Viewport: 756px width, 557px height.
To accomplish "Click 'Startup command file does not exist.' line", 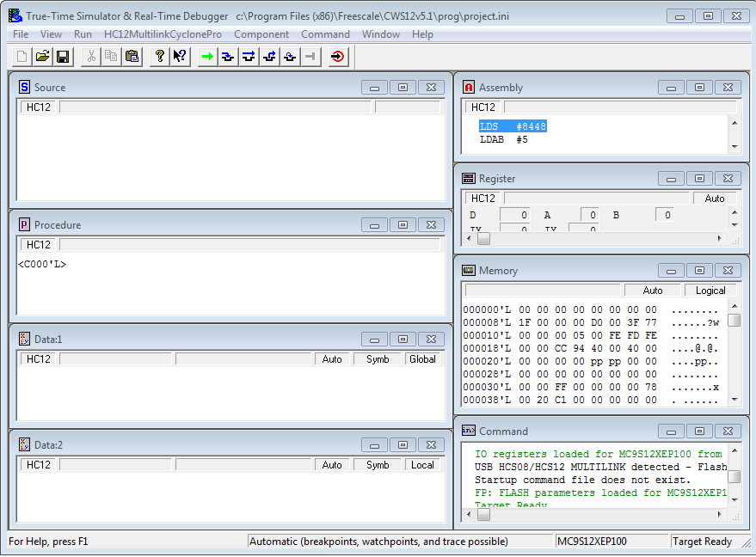I will coord(582,480).
